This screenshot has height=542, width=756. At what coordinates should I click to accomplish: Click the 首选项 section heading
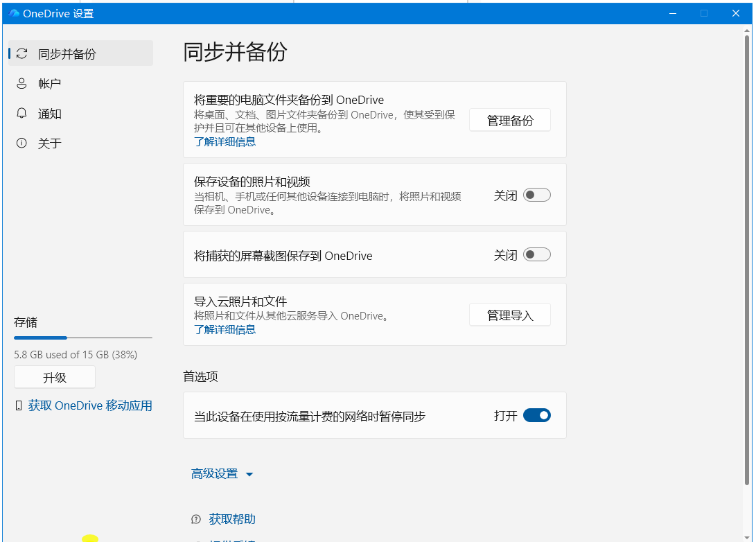pos(200,376)
